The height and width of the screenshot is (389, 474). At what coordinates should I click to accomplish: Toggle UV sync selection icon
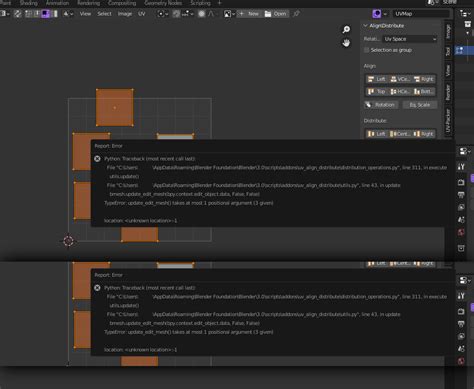[x=18, y=14]
